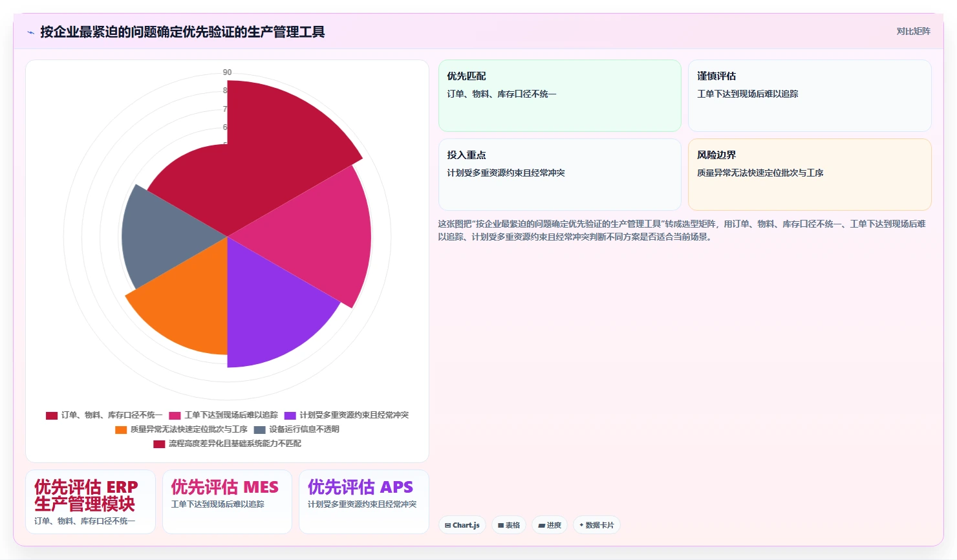The width and height of the screenshot is (957, 560).
Task: Open the 谨慎评估 card
Action: click(810, 96)
